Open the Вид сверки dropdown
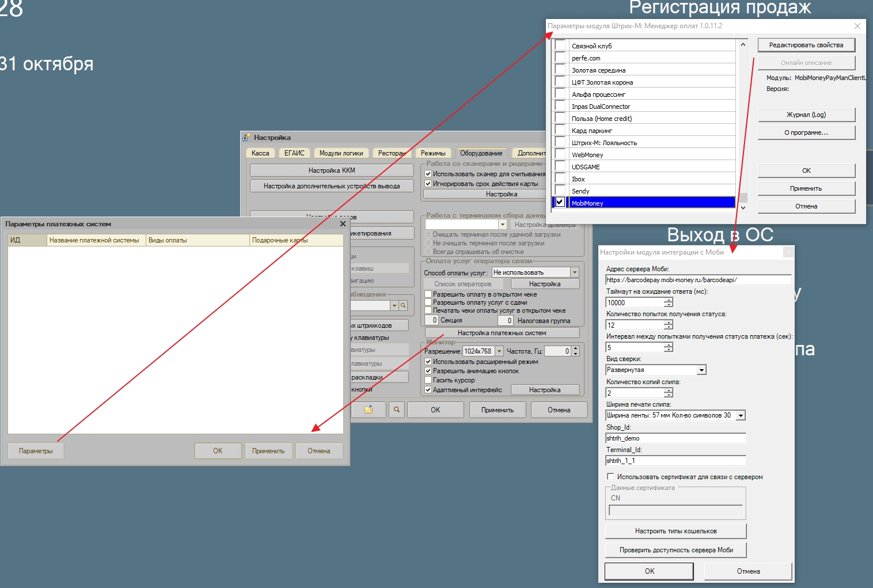The width and height of the screenshot is (873, 588). pyautogui.click(x=701, y=370)
